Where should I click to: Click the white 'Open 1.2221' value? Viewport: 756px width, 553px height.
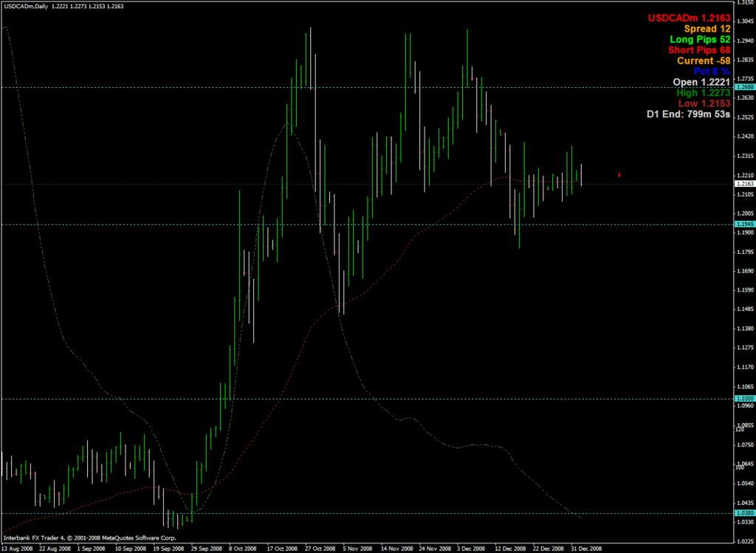tap(701, 82)
